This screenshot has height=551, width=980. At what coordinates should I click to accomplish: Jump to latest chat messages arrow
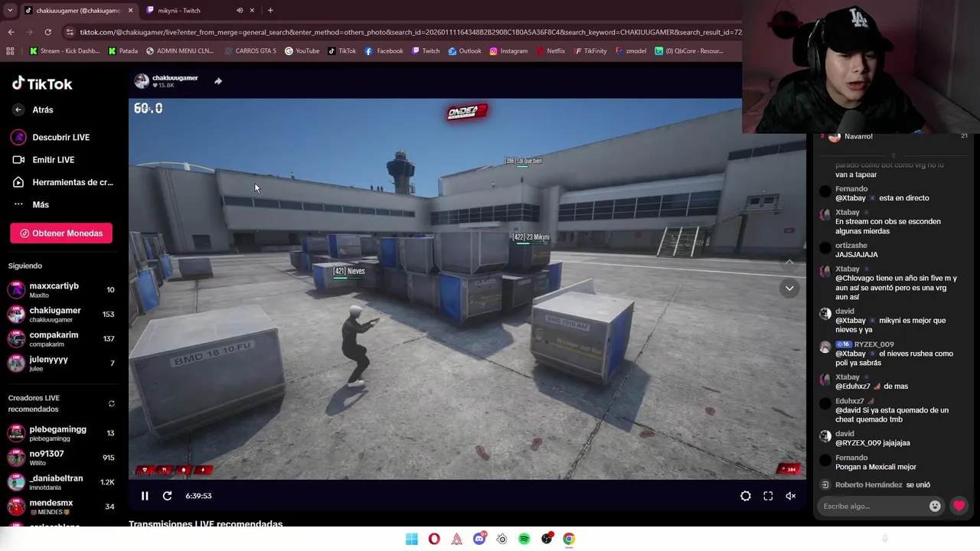(x=789, y=289)
